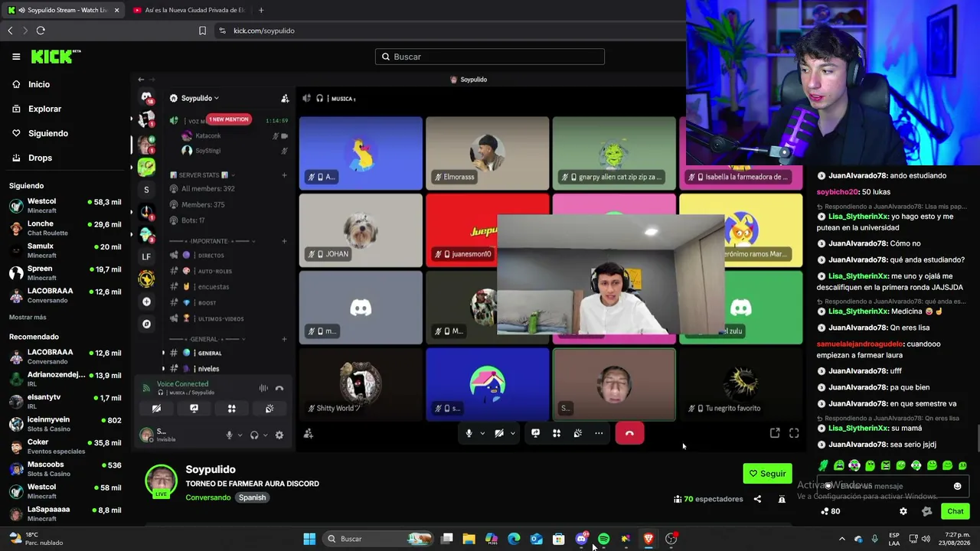Open Discord user settings gear

(279, 435)
